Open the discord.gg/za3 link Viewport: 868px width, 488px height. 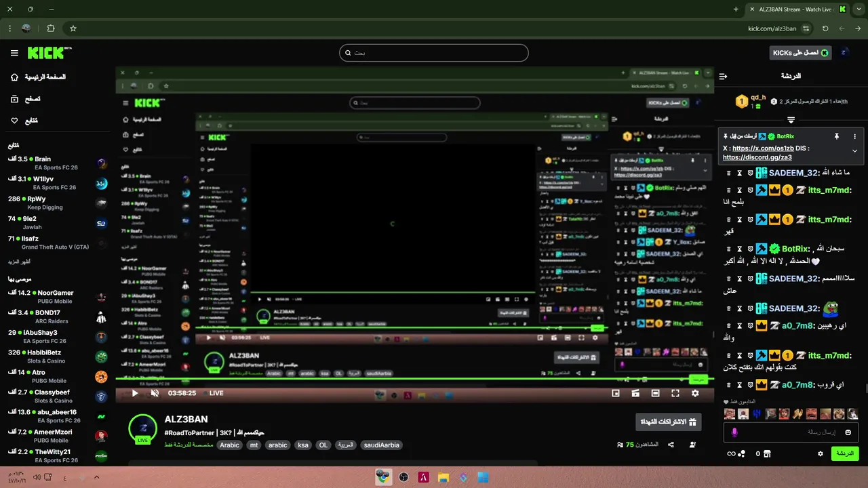[x=757, y=157]
